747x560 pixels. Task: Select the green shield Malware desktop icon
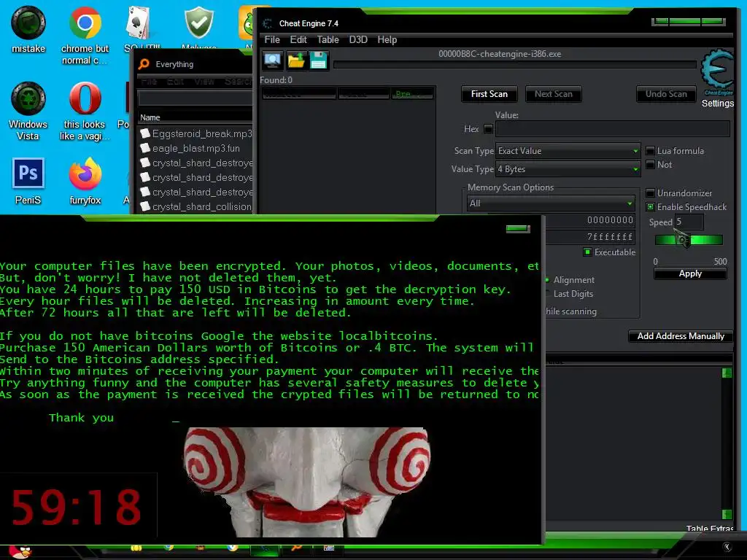[x=198, y=23]
